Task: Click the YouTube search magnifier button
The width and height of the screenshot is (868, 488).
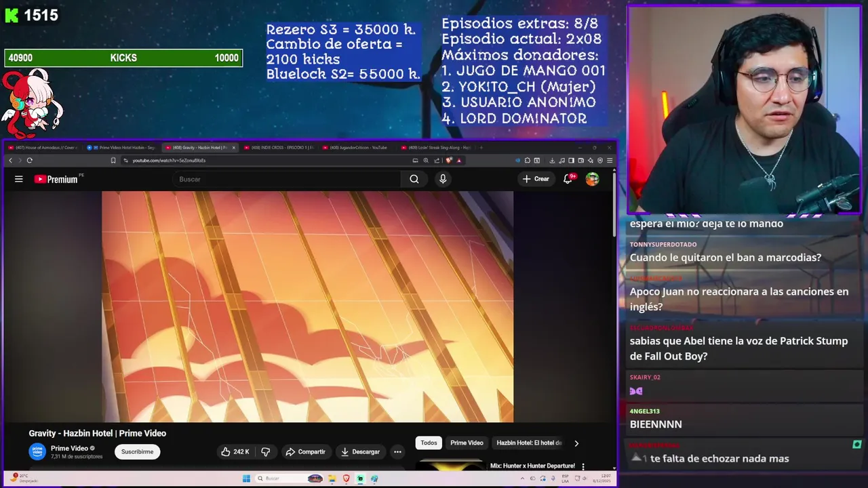Action: point(414,179)
